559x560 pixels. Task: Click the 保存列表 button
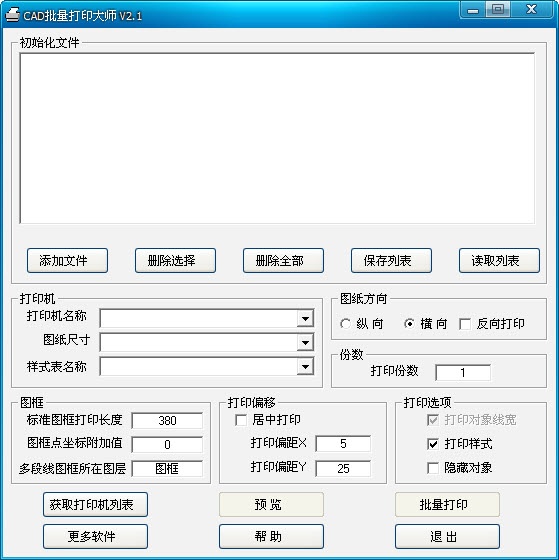click(391, 261)
